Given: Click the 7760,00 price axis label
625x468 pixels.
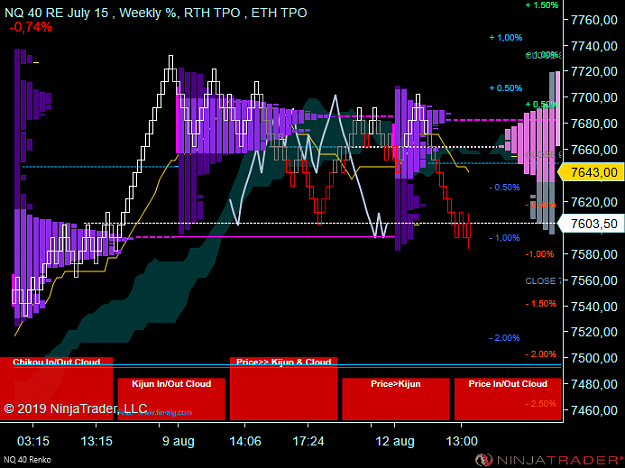Looking at the screenshot, I should coord(594,20).
